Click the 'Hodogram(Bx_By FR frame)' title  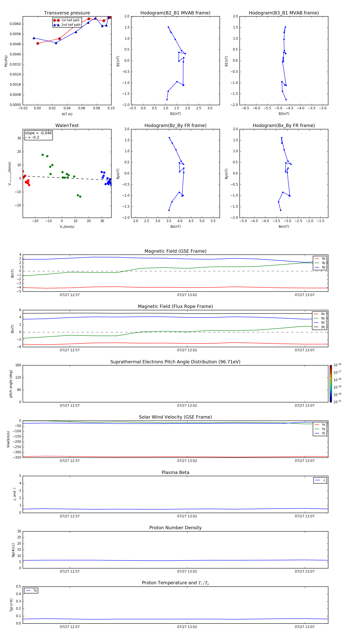[284, 125]
